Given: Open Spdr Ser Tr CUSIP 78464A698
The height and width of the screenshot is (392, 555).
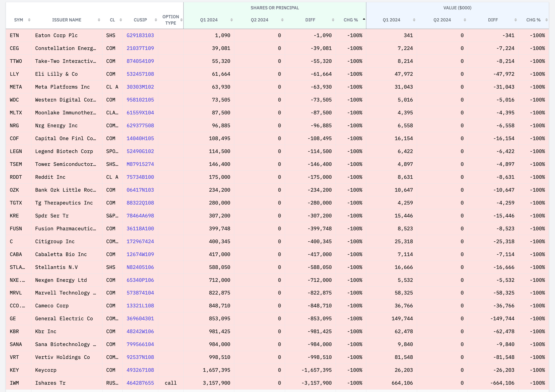Looking at the screenshot, I should [x=140, y=216].
